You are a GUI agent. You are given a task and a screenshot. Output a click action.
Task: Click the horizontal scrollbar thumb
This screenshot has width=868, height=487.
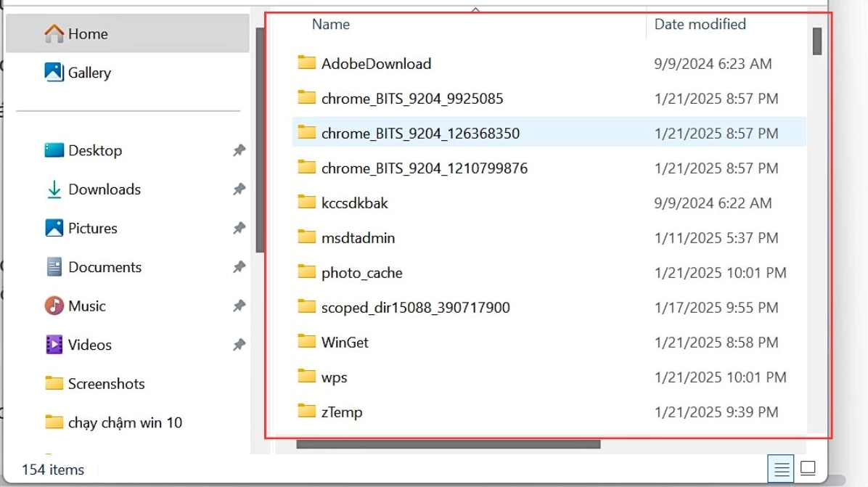[x=448, y=444]
